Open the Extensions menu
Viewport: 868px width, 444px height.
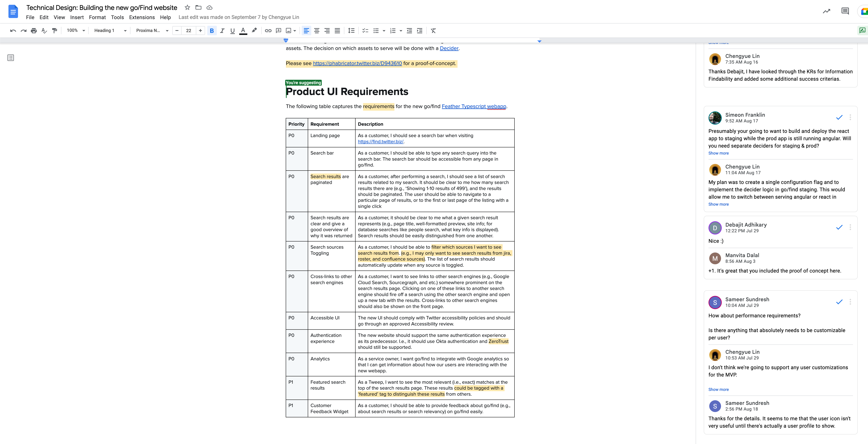pos(142,17)
